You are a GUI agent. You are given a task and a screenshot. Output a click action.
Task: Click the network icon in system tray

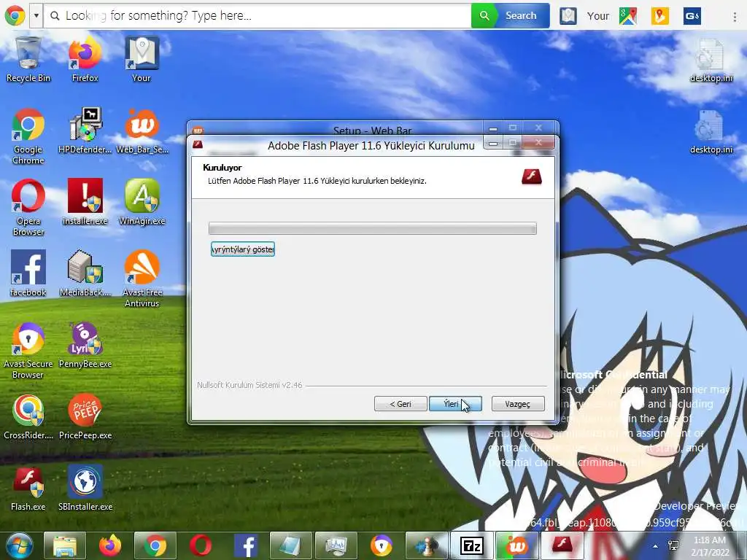[673, 546]
